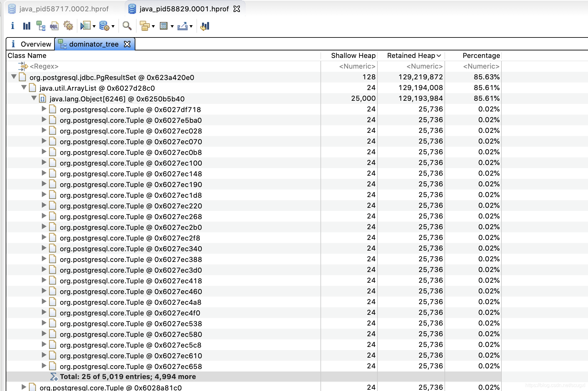Viewport: 588px width, 391px height.
Task: Open reports dropdown arrow next to Run Expert System
Action: click(x=94, y=26)
